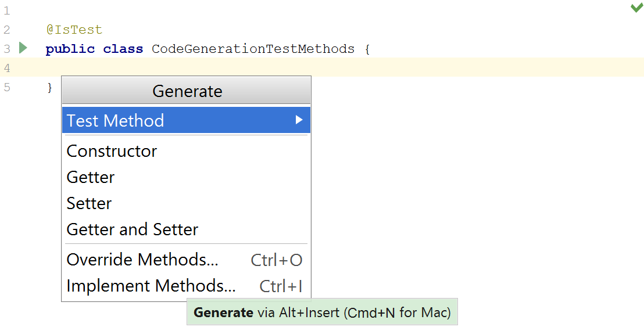Image resolution: width=644 pixels, height=327 pixels.
Task: Choose Getter and Setter option
Action: pyautogui.click(x=133, y=229)
